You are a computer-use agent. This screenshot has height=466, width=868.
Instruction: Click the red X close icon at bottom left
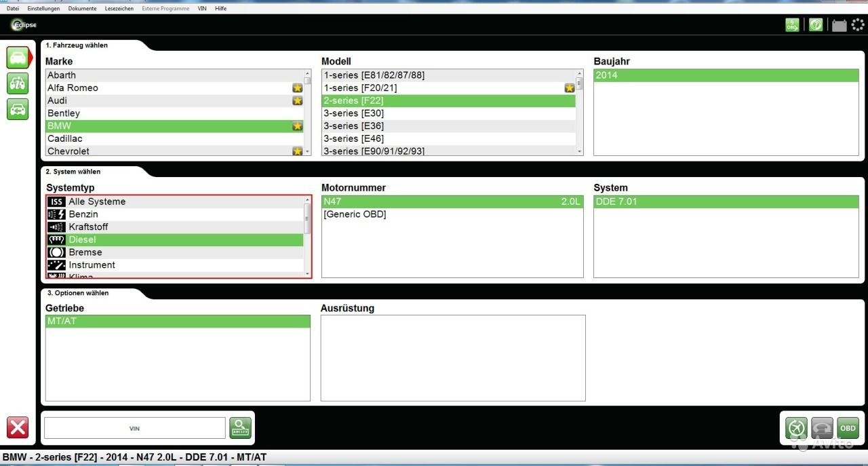[18, 428]
